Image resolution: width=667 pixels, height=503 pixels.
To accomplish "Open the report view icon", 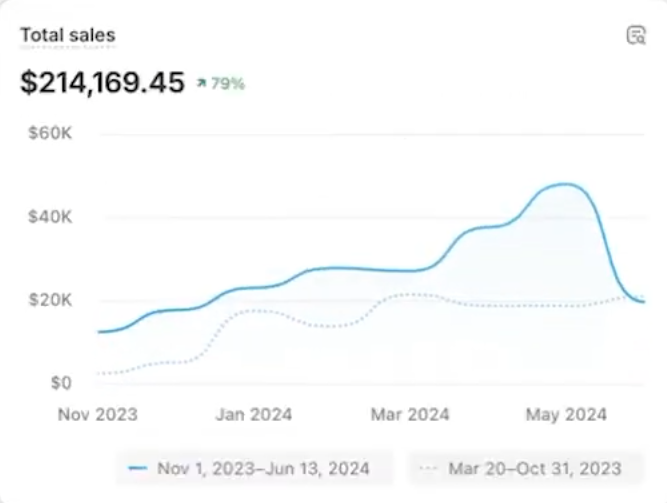I will [x=636, y=35].
